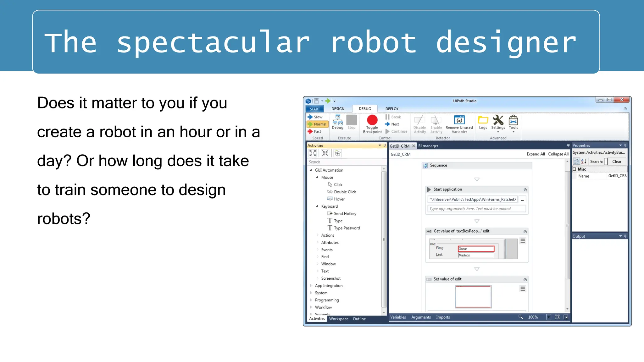The width and height of the screenshot is (644, 362).
Task: Open the RLmanager document tab
Action: coord(428,146)
